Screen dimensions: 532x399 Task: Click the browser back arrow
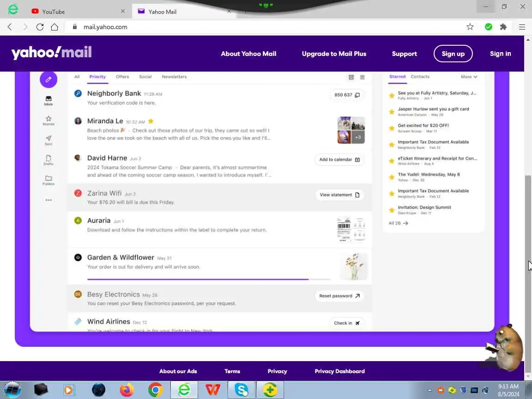(10, 27)
